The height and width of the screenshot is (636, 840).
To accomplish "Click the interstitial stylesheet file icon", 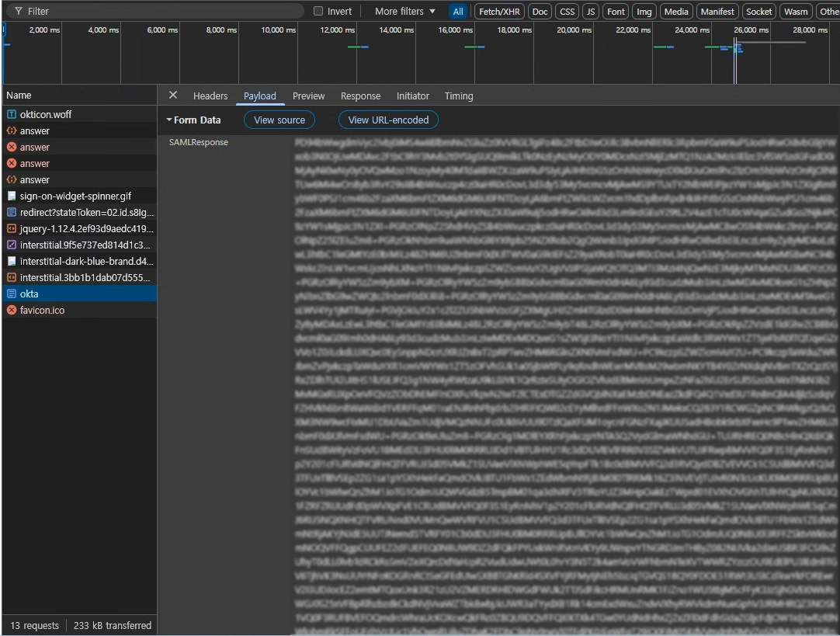I will coord(11,245).
